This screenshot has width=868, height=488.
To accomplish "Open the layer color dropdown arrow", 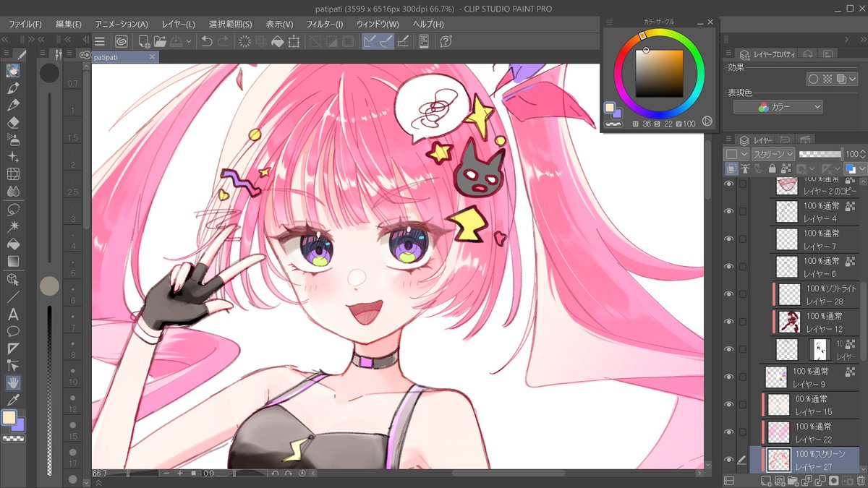I will [862, 168].
